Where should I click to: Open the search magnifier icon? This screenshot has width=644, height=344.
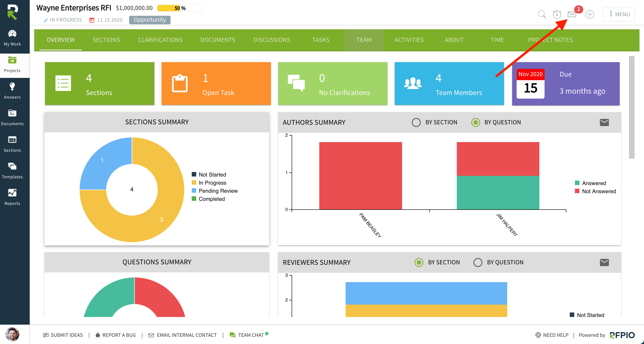(x=541, y=14)
